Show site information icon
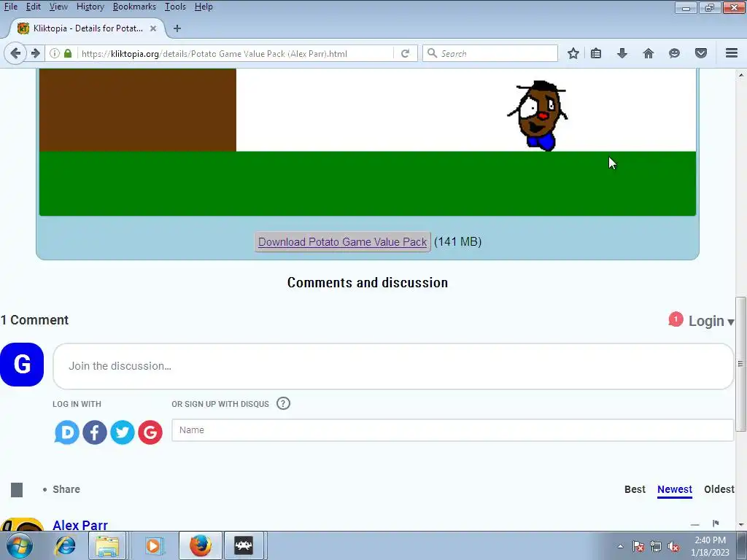 (x=54, y=53)
